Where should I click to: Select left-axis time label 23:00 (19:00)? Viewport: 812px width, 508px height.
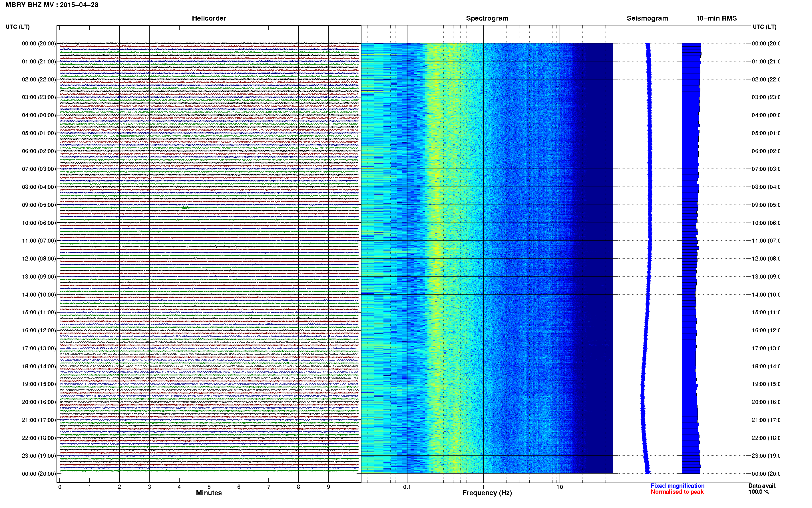(39, 456)
